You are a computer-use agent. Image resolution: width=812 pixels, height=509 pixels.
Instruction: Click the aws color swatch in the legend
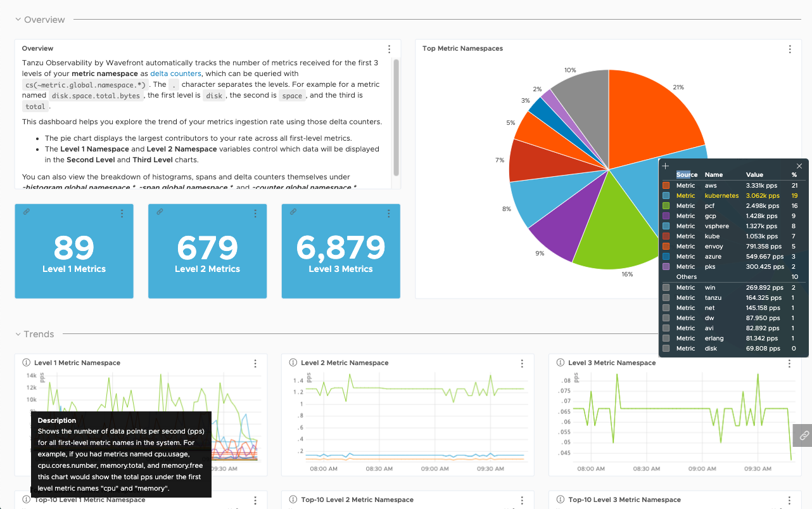666,186
